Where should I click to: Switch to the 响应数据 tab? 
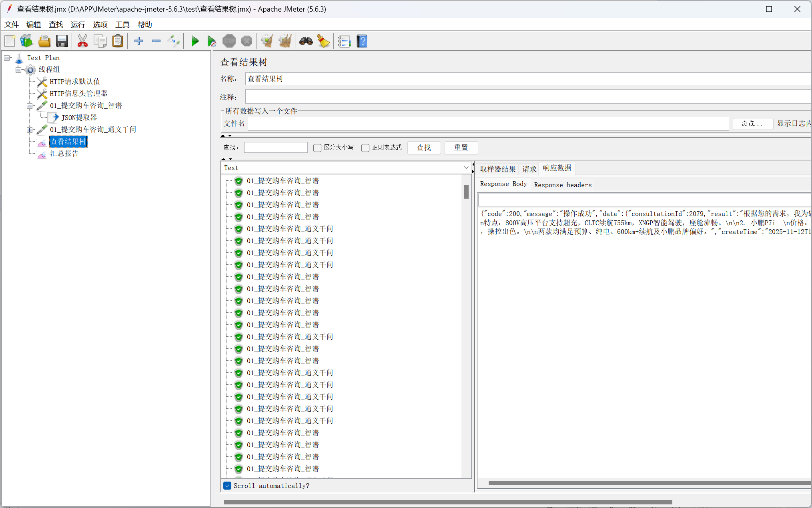(x=557, y=168)
